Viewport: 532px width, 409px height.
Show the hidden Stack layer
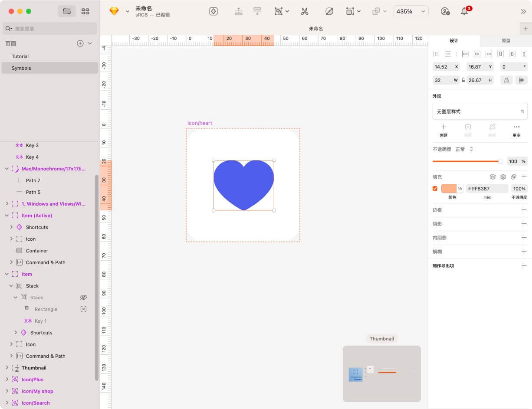point(84,298)
